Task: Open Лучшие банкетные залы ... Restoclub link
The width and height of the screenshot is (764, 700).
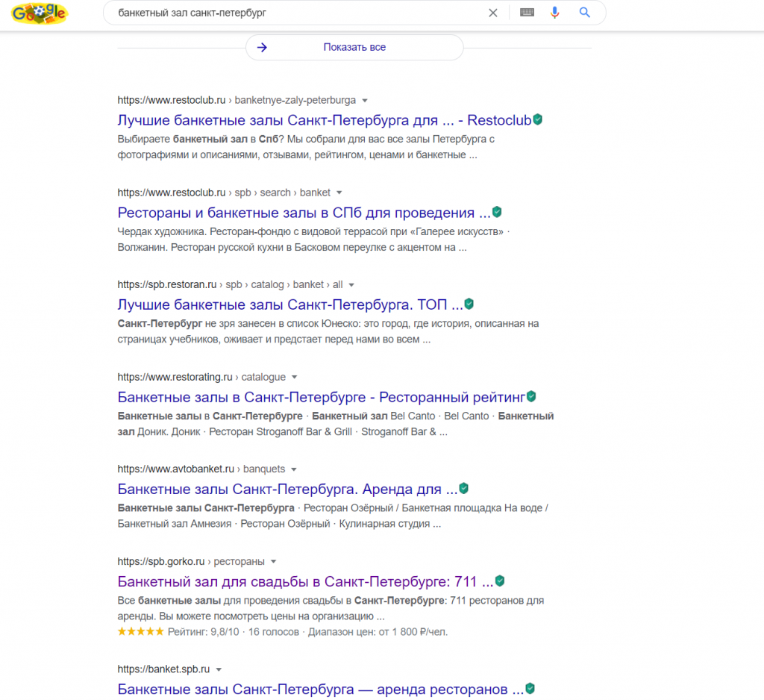Action: [324, 120]
